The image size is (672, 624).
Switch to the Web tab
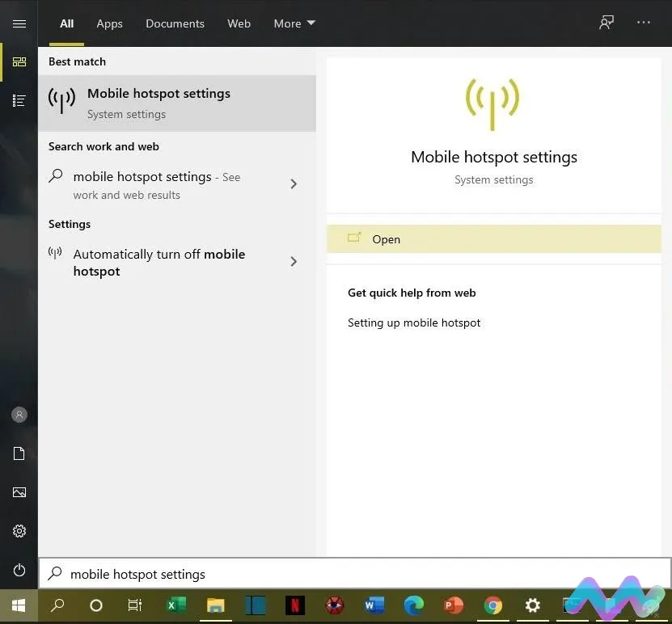[239, 23]
